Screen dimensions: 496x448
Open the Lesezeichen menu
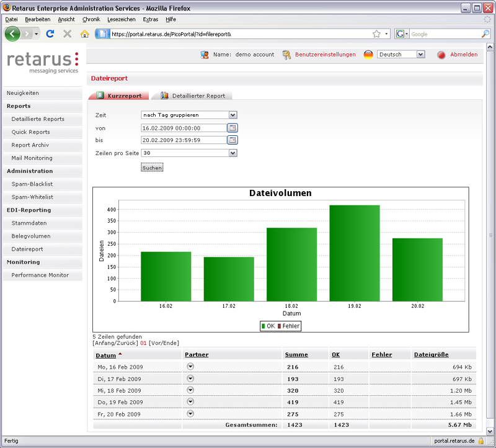click(120, 19)
